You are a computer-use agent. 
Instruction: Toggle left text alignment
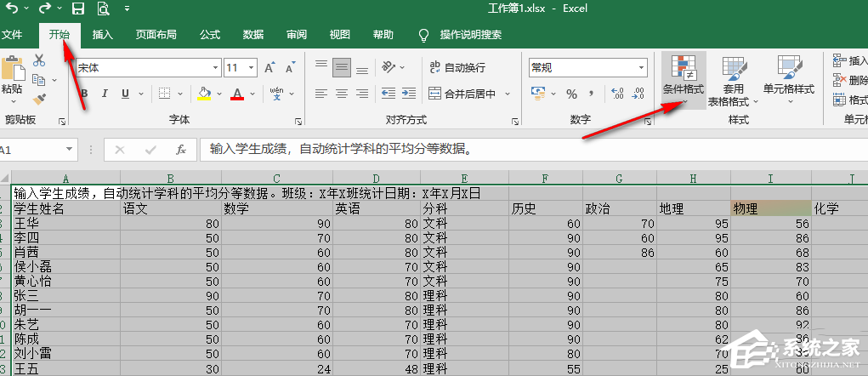321,93
